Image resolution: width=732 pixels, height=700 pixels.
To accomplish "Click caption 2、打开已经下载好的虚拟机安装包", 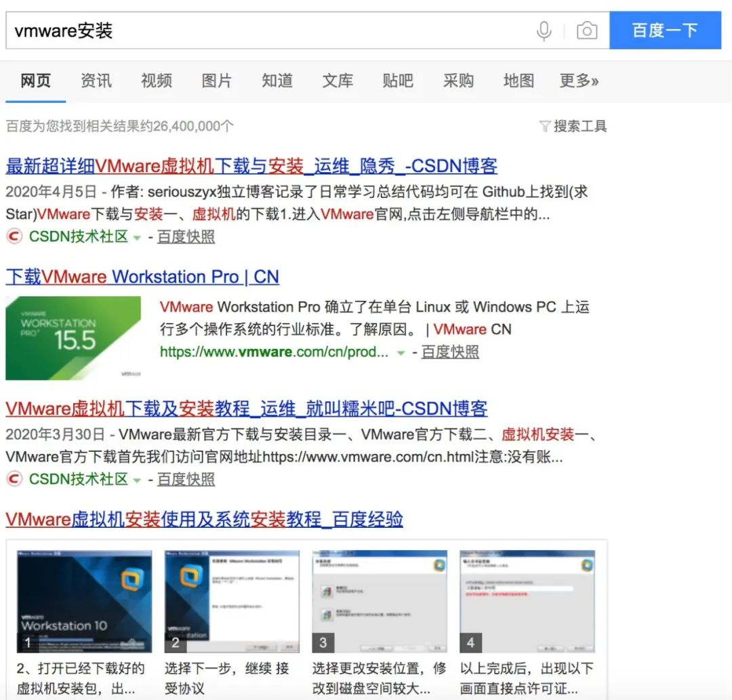I will click(81, 678).
